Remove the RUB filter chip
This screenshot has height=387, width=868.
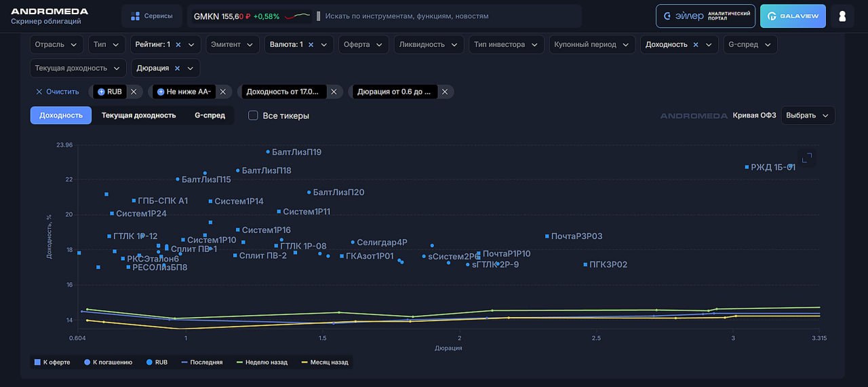(134, 92)
